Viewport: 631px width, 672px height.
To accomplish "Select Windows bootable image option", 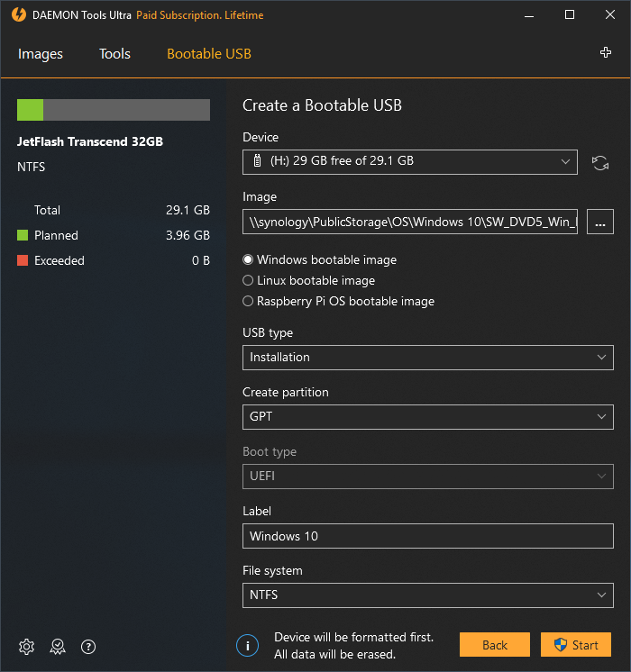I will [320, 259].
